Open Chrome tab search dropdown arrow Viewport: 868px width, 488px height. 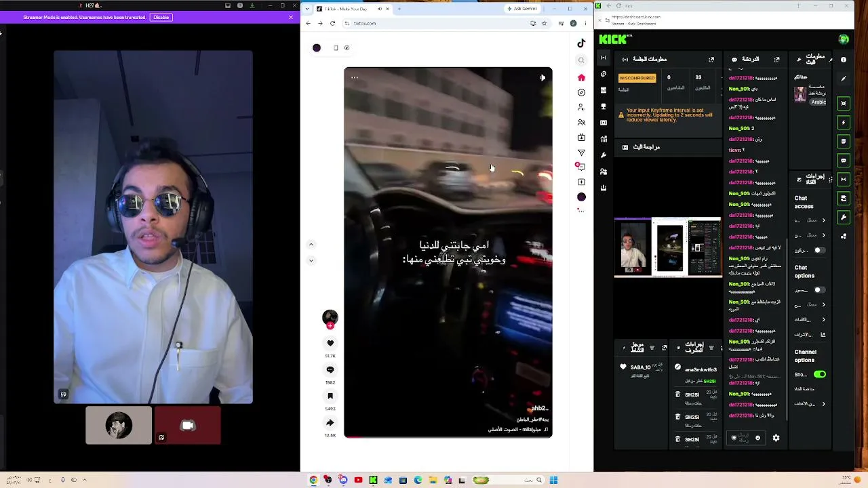click(308, 9)
